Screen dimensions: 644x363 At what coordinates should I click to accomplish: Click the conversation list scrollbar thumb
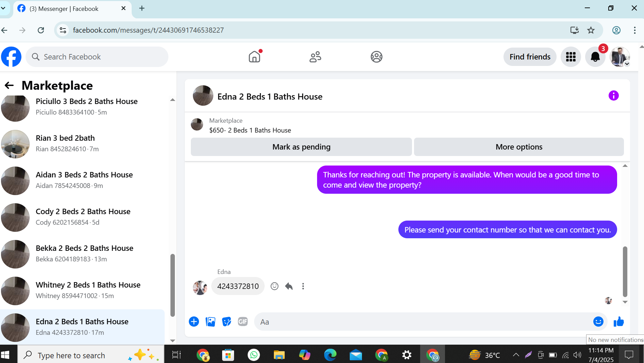(x=172, y=286)
